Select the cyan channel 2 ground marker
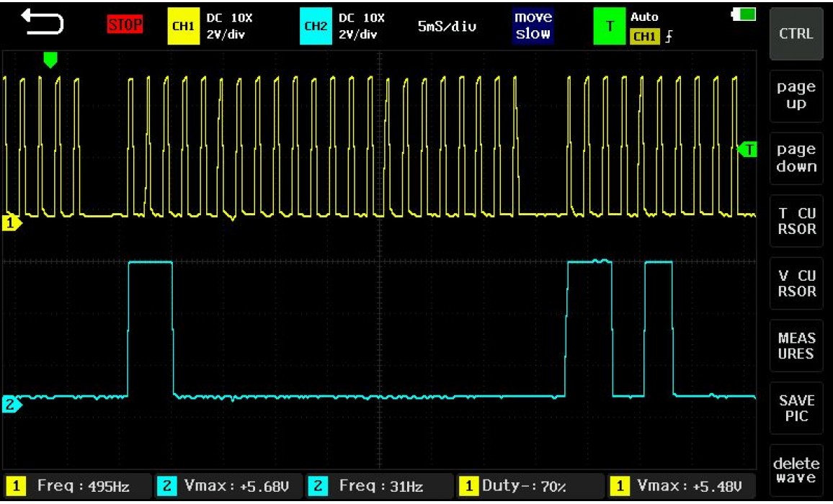833x504 pixels. pos(12,405)
